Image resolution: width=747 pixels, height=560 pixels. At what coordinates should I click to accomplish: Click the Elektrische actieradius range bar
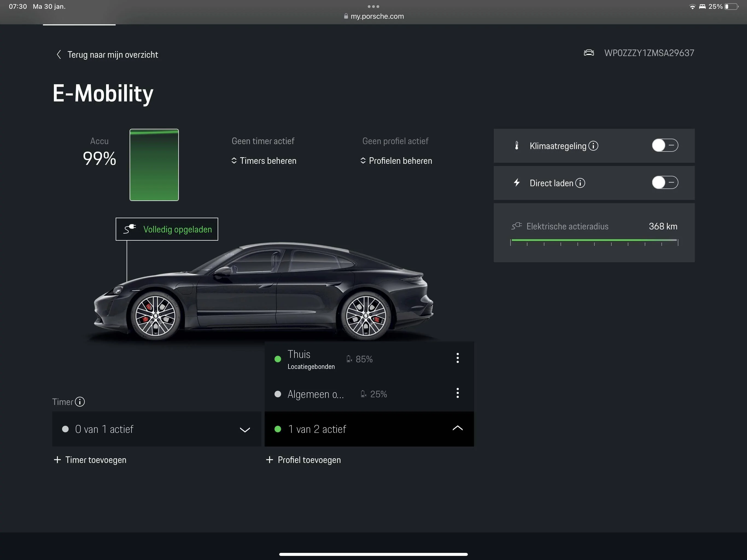594,242
